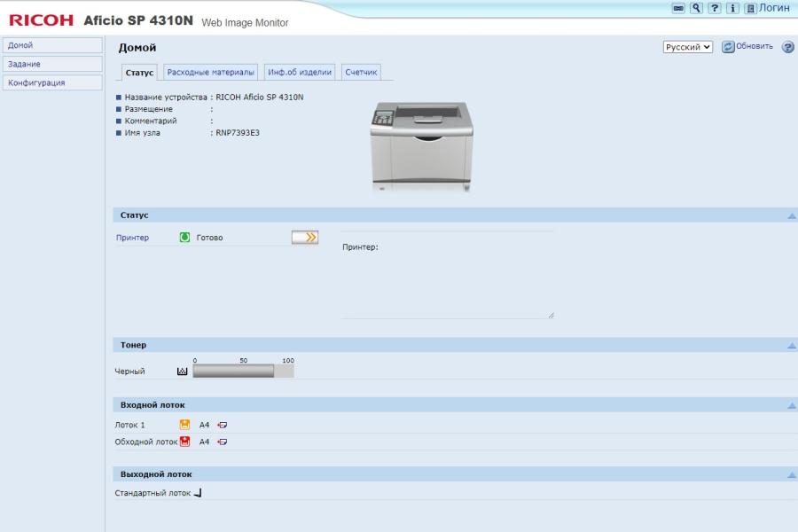
Task: Click the header "i" information icon
Action: (x=732, y=8)
